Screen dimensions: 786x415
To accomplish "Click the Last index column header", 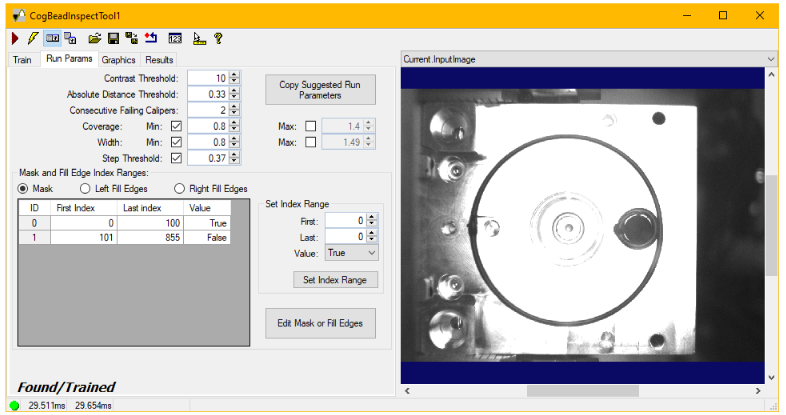I will coord(150,208).
